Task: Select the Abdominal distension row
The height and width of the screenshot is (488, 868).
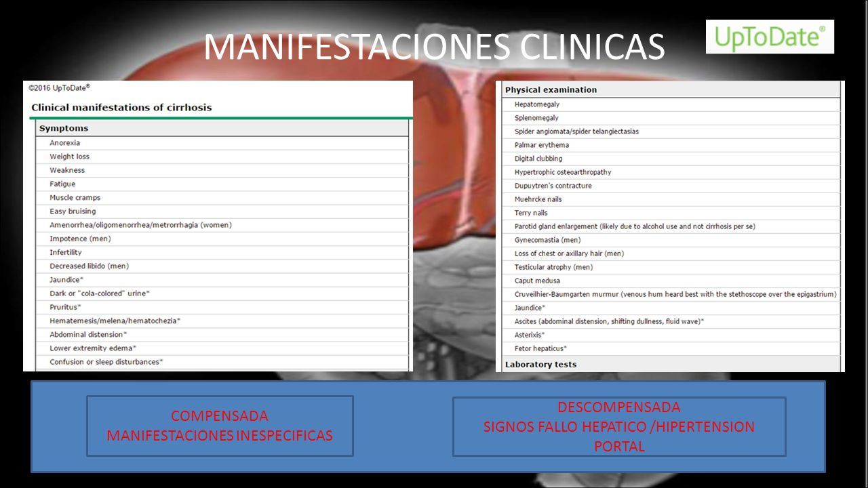Action: tap(222, 334)
